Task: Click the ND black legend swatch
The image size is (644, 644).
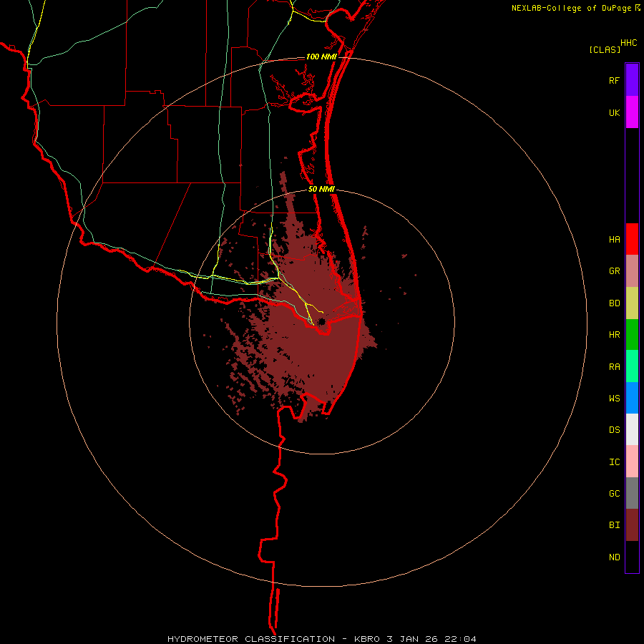Action: 632,557
